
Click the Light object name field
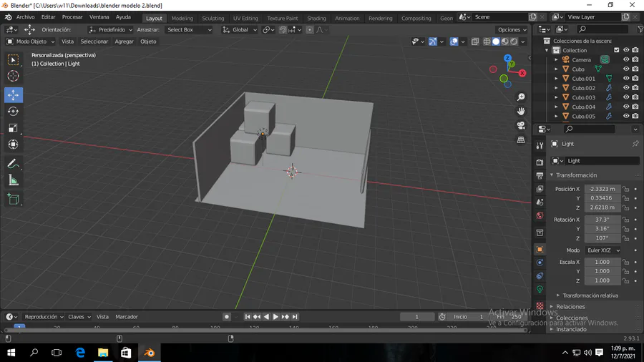(602, 161)
